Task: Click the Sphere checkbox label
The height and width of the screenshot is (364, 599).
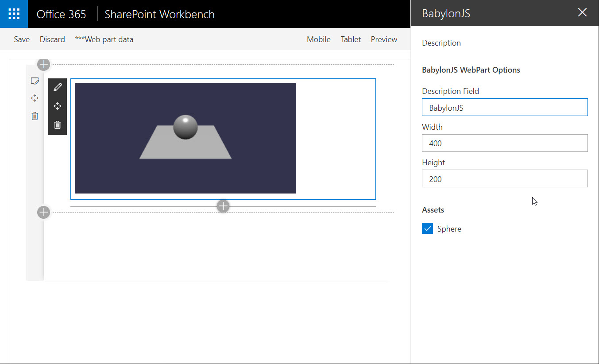Action: 449,229
